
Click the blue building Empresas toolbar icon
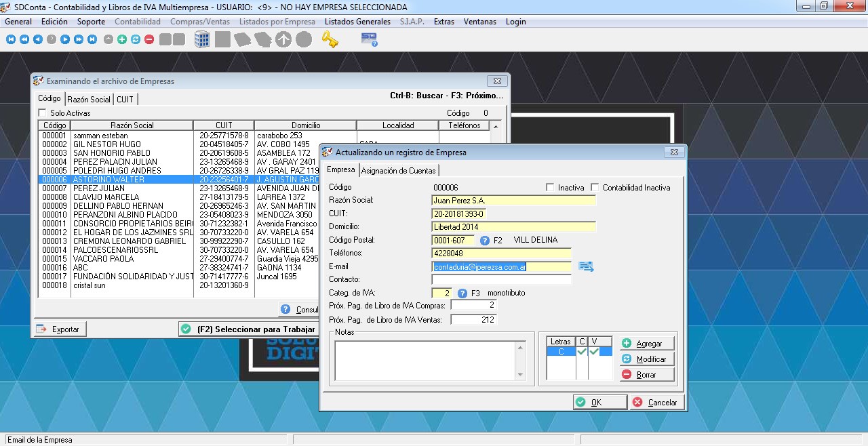coord(202,39)
